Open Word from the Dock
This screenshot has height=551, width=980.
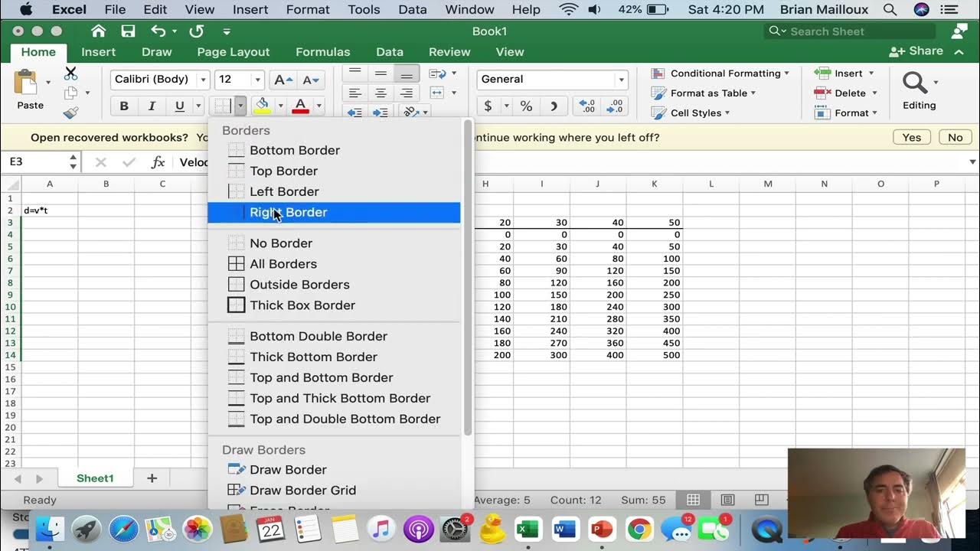click(564, 529)
